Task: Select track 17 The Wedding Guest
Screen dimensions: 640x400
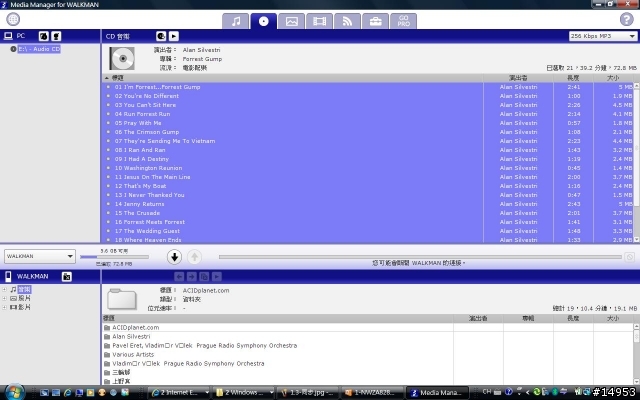Action: coord(367,231)
